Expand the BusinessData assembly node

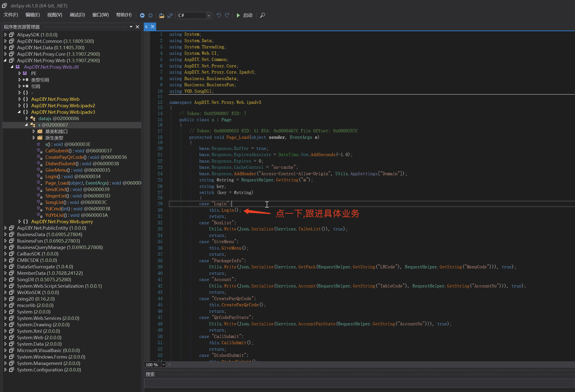(x=5, y=234)
